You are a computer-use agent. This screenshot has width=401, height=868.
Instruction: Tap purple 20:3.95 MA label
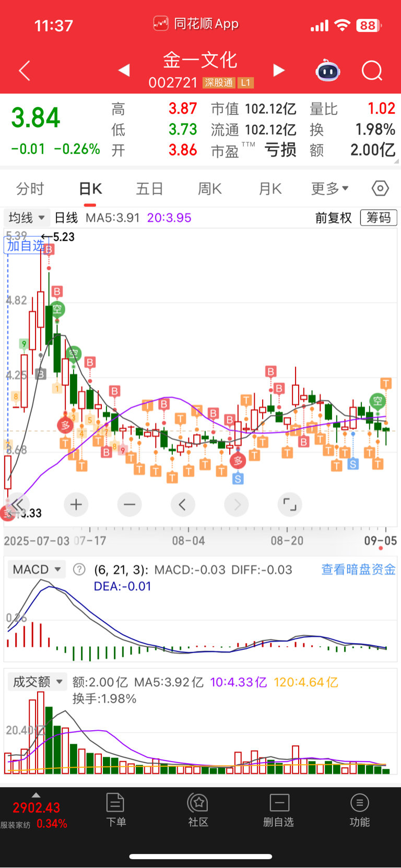[169, 218]
